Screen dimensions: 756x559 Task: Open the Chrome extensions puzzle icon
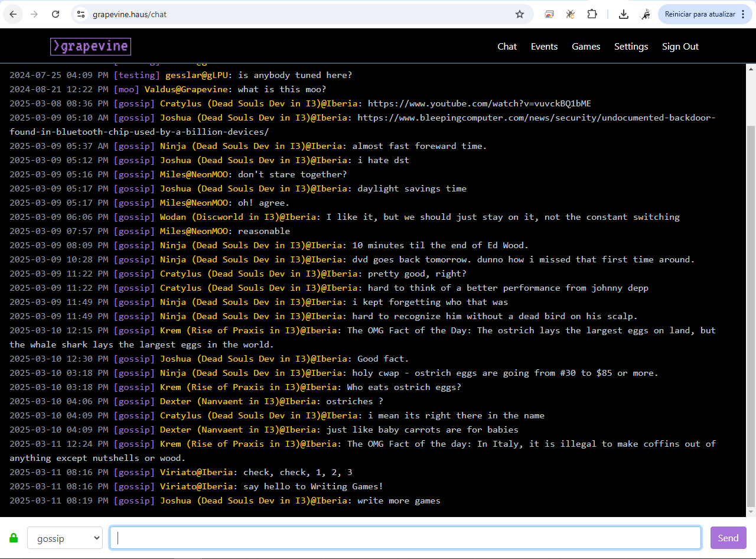pos(592,14)
